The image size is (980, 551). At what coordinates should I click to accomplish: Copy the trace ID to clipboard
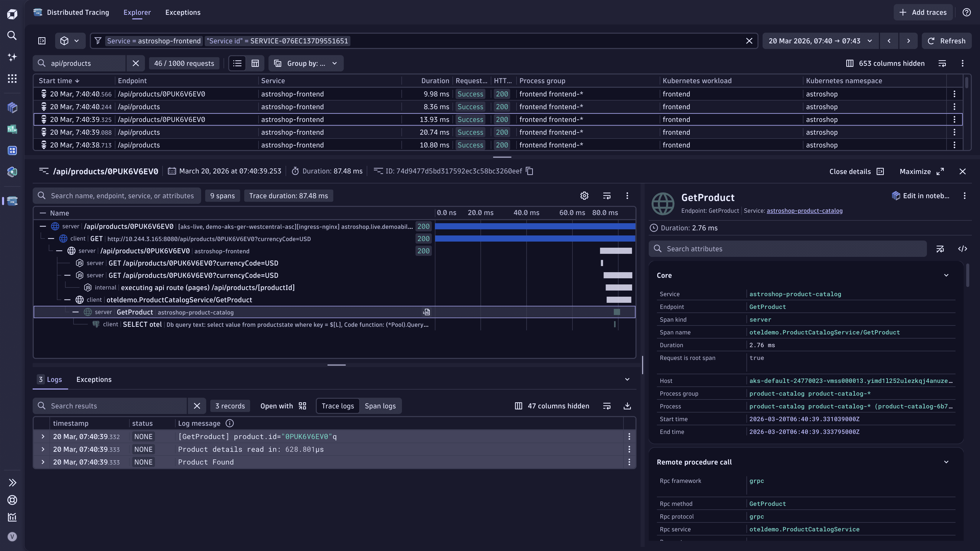coord(530,171)
